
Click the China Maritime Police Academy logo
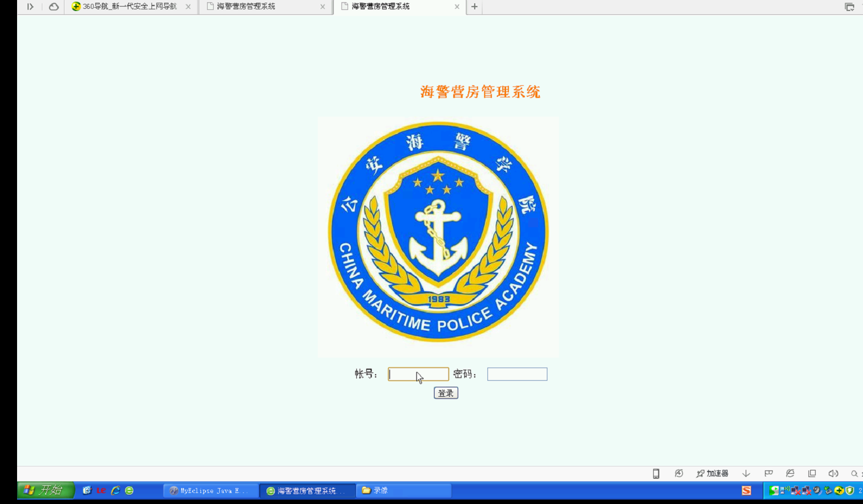point(438,237)
